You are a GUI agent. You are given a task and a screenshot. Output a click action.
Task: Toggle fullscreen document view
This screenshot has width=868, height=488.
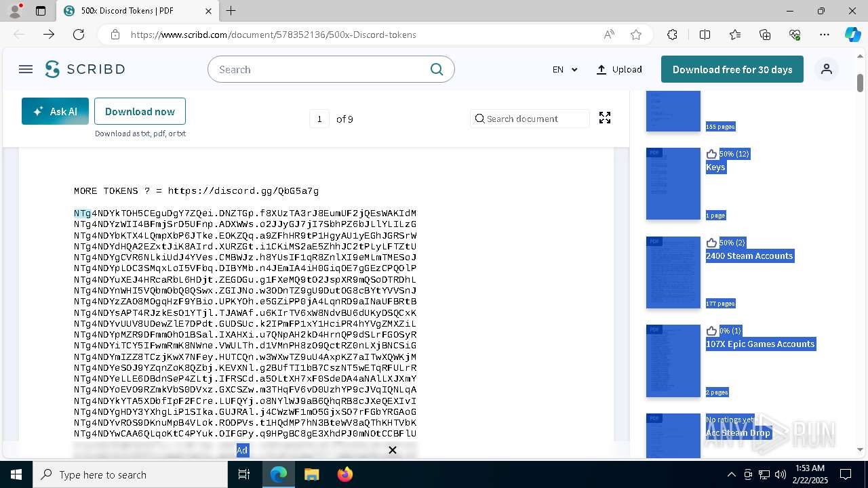(605, 118)
